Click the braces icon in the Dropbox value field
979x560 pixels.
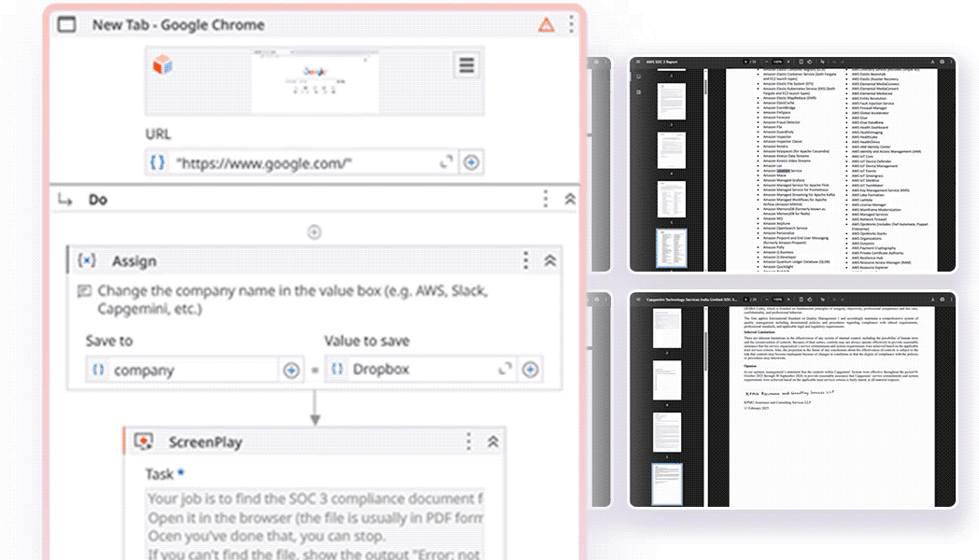[337, 369]
